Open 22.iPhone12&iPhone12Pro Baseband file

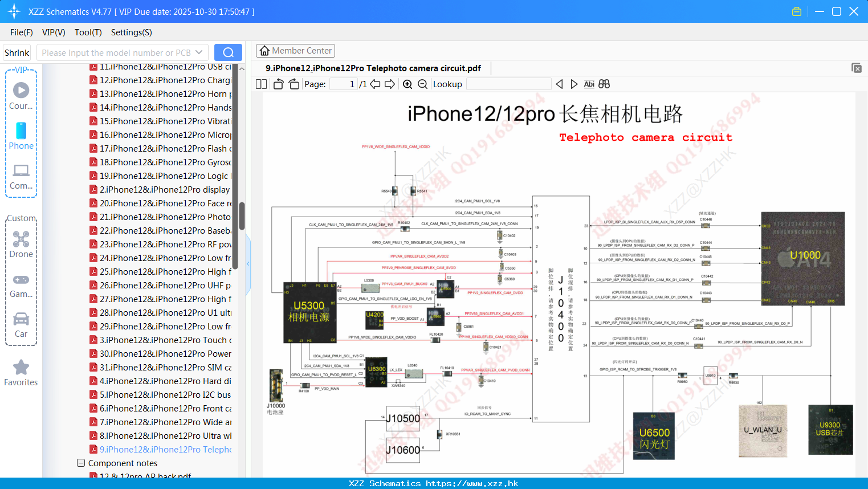coord(160,231)
